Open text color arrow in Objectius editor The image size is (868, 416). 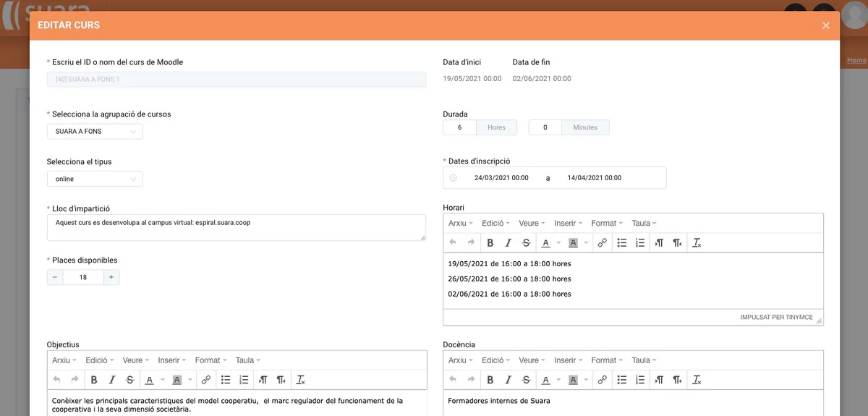click(x=162, y=380)
